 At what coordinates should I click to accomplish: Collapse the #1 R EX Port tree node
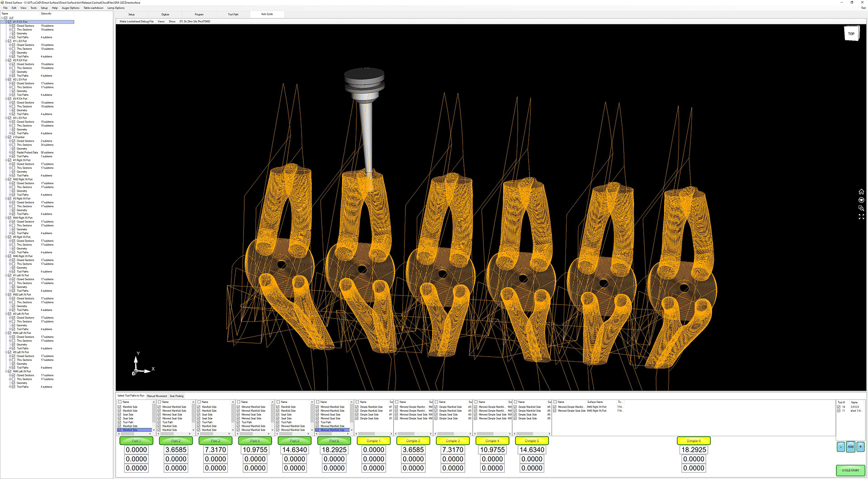click(6, 22)
